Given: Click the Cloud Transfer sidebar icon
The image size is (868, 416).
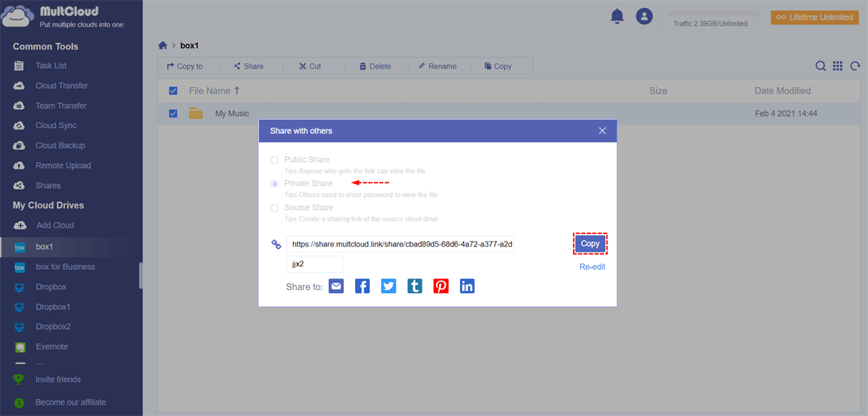Looking at the screenshot, I should (x=20, y=85).
